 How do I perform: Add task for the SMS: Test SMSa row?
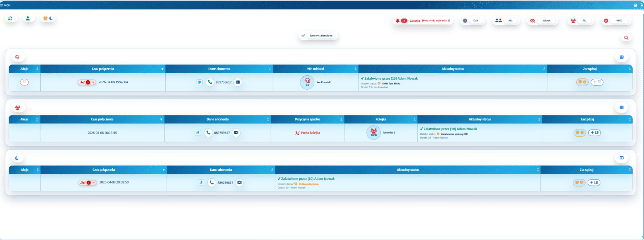pos(597,82)
